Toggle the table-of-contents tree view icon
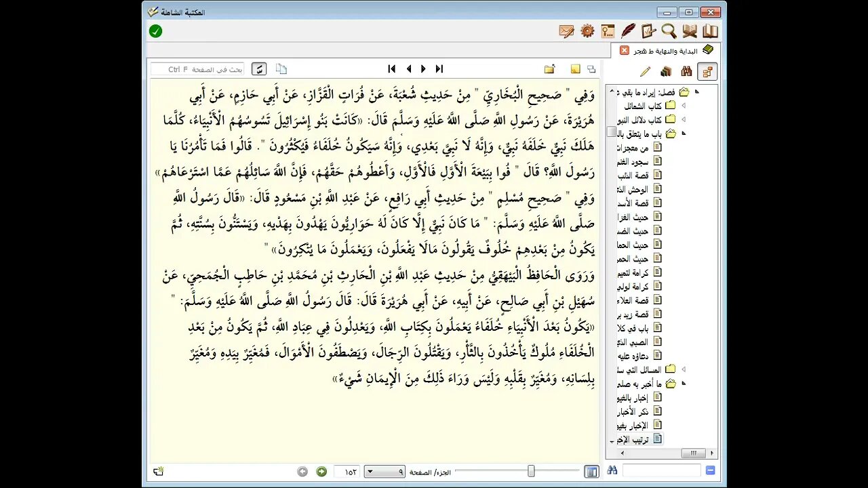Viewport: 868px width, 488px height. 707,71
